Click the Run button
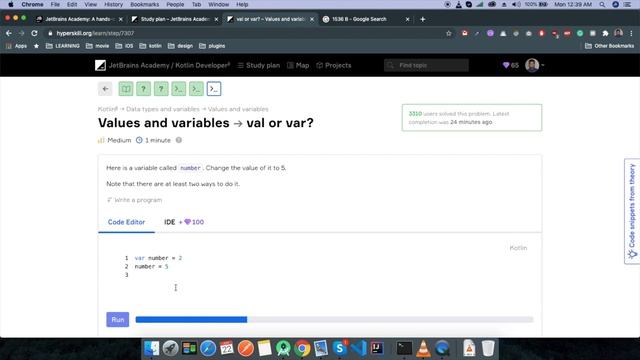 118,320
